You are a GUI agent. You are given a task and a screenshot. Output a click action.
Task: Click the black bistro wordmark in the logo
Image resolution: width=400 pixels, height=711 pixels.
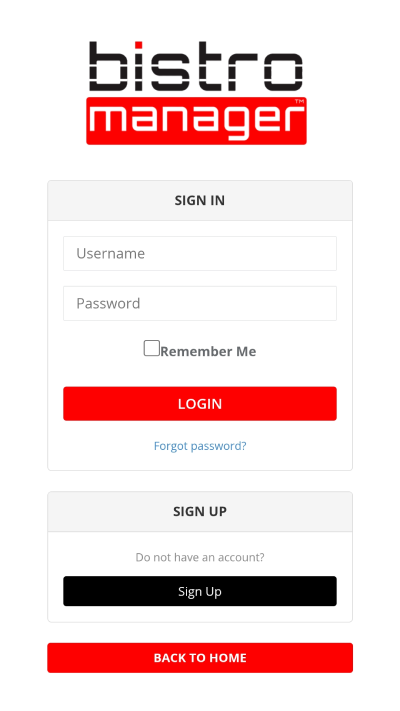point(196,67)
